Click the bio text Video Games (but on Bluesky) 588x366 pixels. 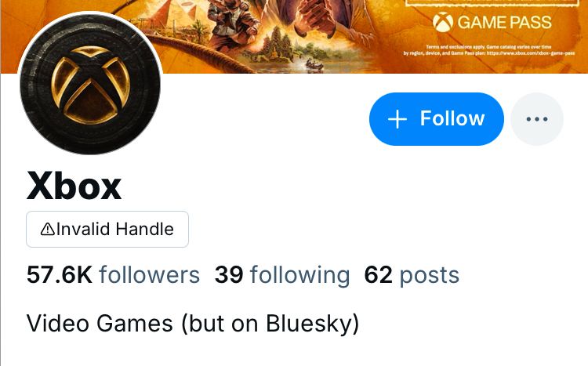click(x=193, y=324)
